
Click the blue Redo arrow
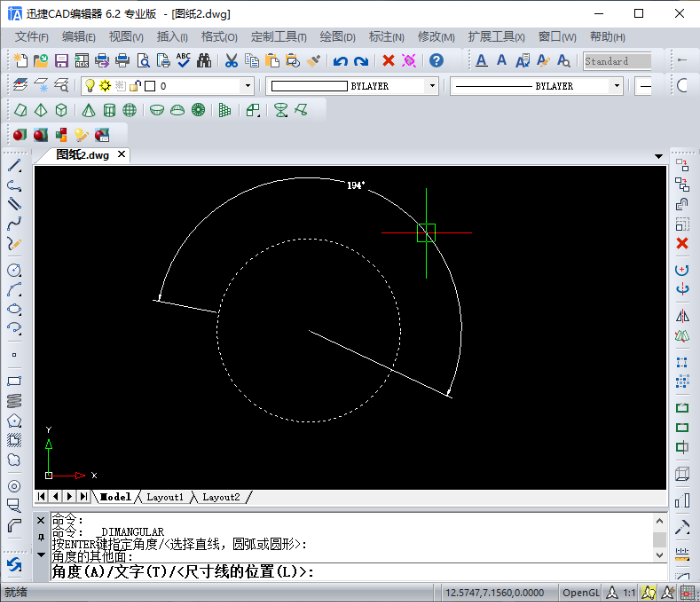(361, 61)
